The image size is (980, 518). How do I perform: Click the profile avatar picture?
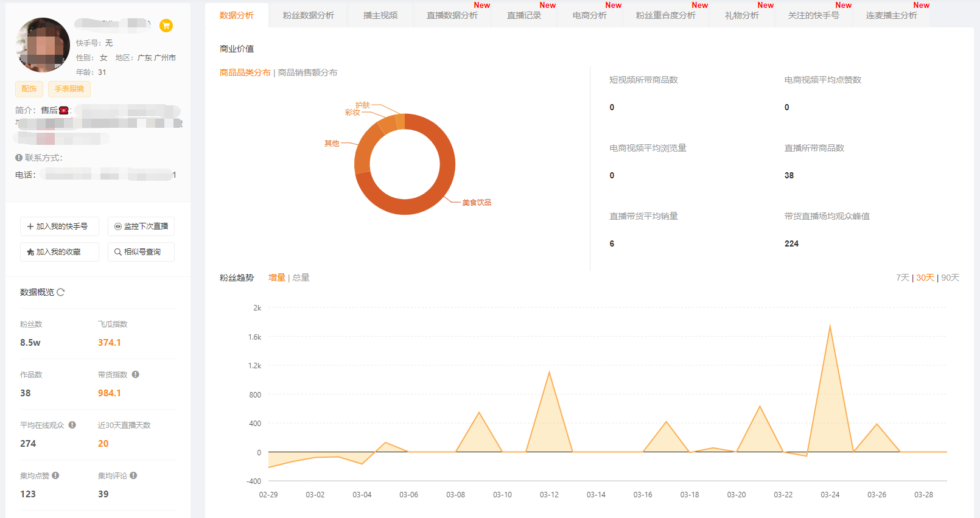(43, 45)
